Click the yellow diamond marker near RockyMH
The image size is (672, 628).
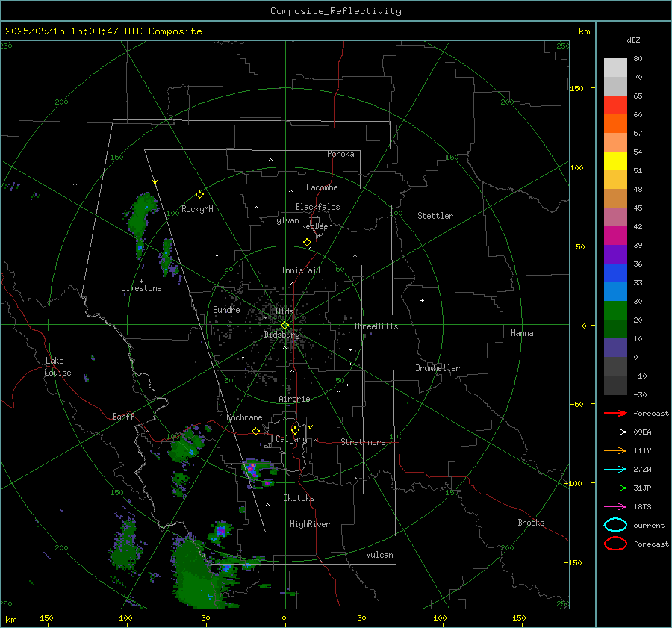(x=199, y=195)
